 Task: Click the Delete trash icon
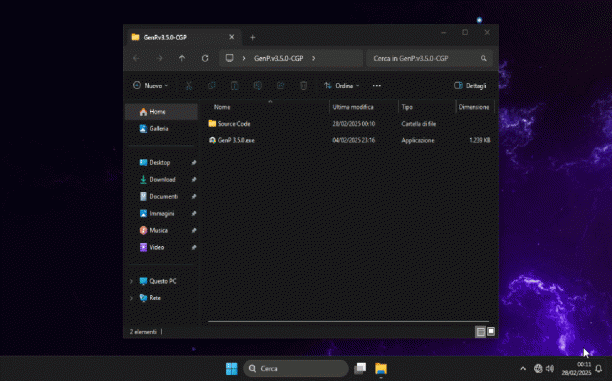(303, 85)
